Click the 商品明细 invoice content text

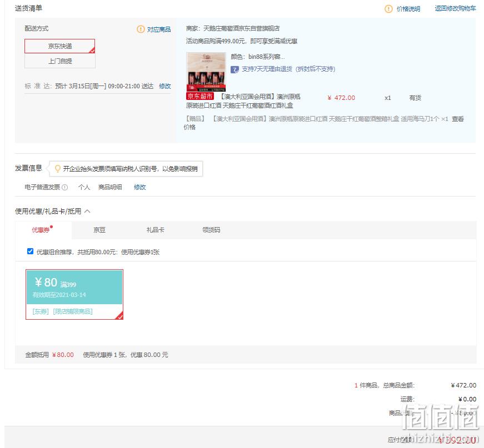click(110, 187)
